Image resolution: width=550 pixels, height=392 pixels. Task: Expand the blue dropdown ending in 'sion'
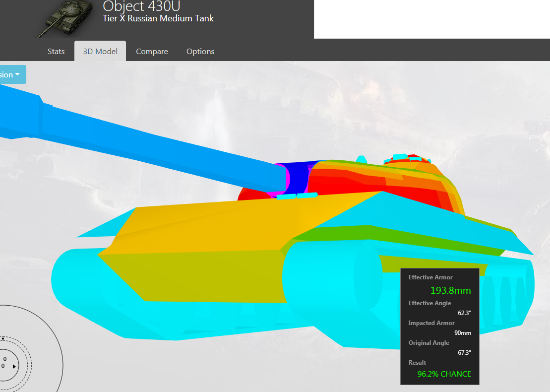click(x=12, y=74)
